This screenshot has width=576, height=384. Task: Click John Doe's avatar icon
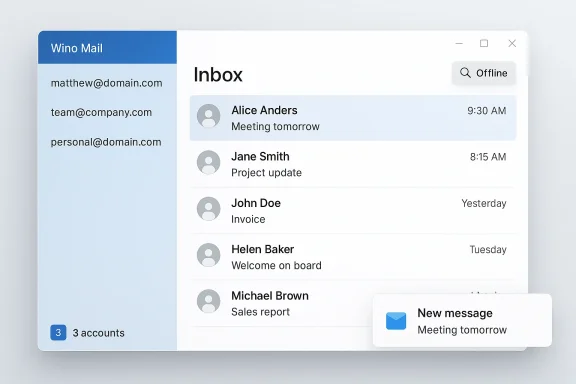click(x=208, y=208)
